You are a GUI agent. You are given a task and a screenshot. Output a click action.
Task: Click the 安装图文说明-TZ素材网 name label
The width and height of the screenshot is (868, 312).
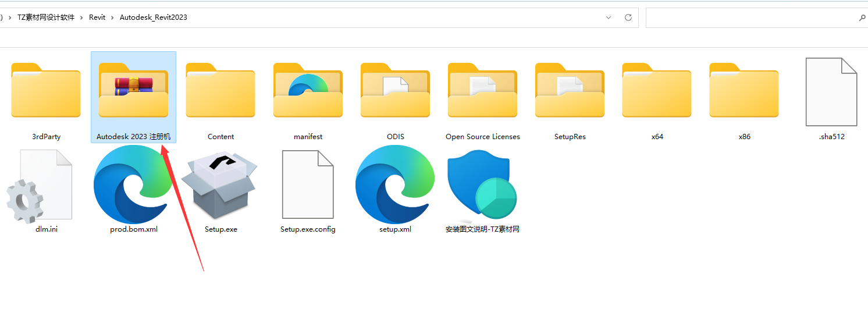[x=482, y=229]
